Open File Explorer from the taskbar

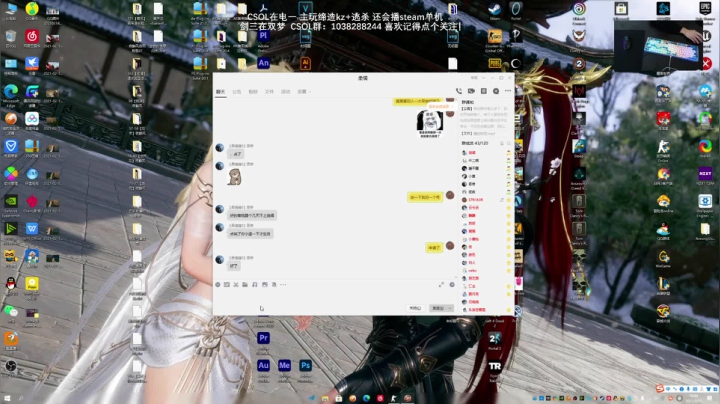click(x=325, y=398)
